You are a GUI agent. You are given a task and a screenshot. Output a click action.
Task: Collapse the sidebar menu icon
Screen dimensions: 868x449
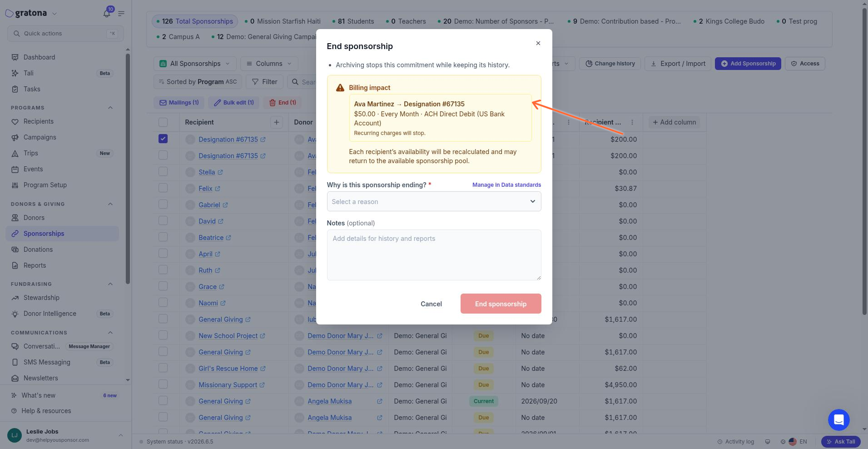click(x=121, y=14)
